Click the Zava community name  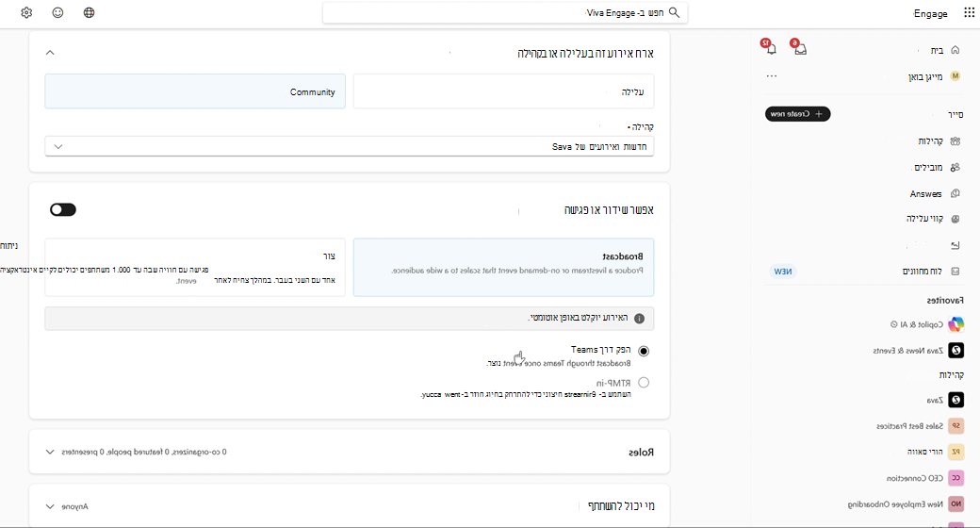pos(935,400)
